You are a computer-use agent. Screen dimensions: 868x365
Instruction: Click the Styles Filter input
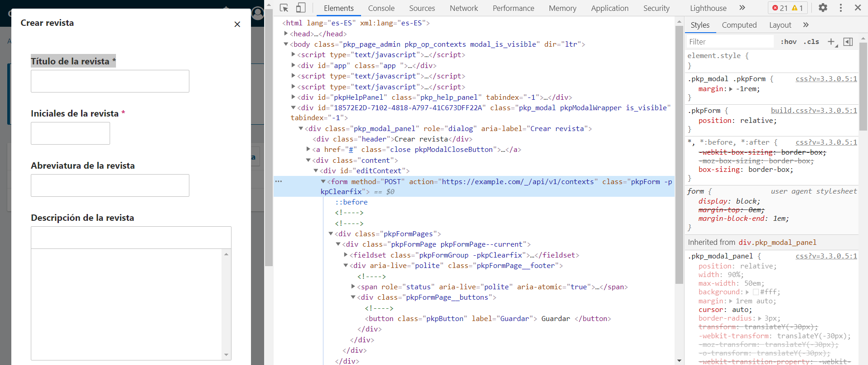click(x=730, y=42)
